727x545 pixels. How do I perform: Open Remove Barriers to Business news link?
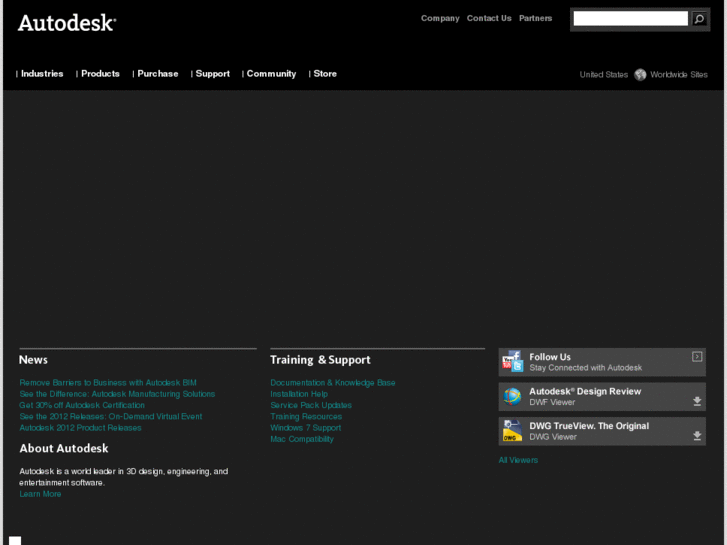pos(108,383)
